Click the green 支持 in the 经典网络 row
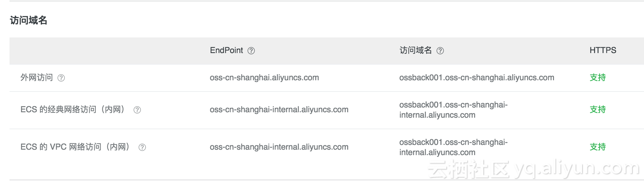Viewport: 644px width, 183px height. (597, 110)
